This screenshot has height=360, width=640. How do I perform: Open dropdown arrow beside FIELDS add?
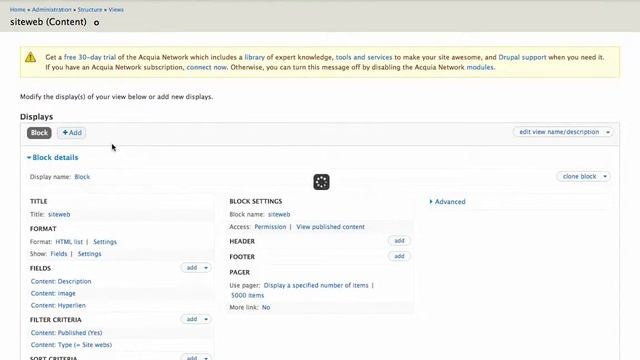pos(206,268)
